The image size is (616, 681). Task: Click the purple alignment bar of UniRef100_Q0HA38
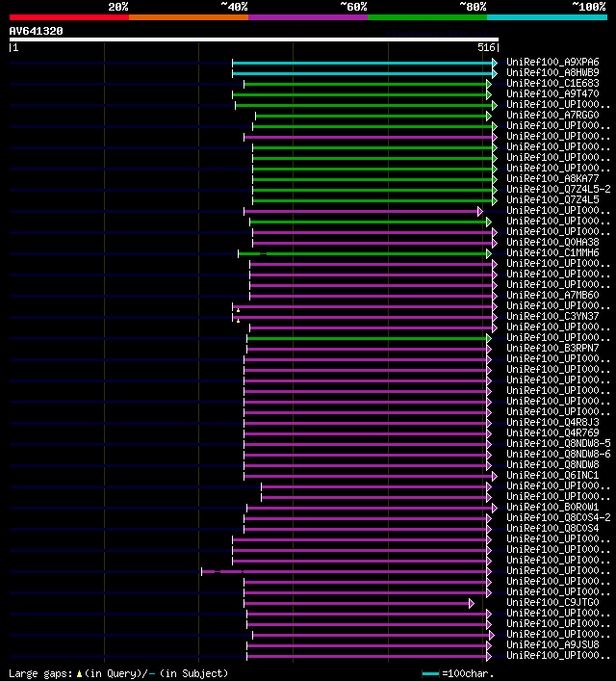[x=372, y=243]
